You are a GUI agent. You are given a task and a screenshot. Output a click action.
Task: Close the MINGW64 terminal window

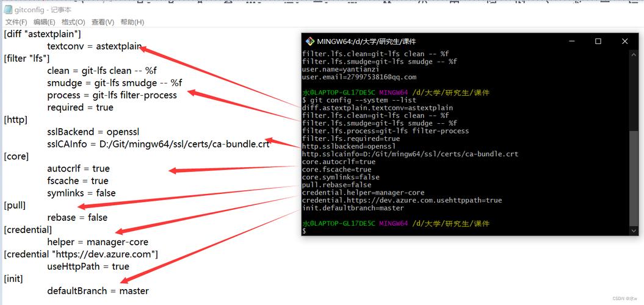[624, 41]
